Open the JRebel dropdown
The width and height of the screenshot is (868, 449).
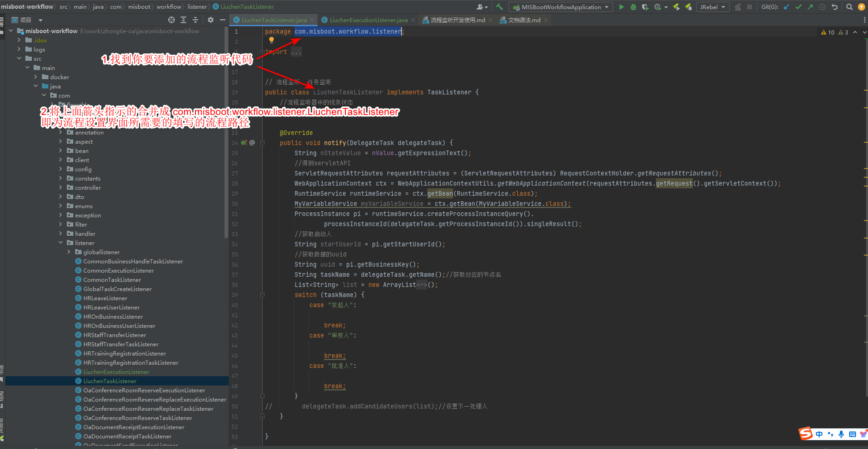tap(713, 7)
